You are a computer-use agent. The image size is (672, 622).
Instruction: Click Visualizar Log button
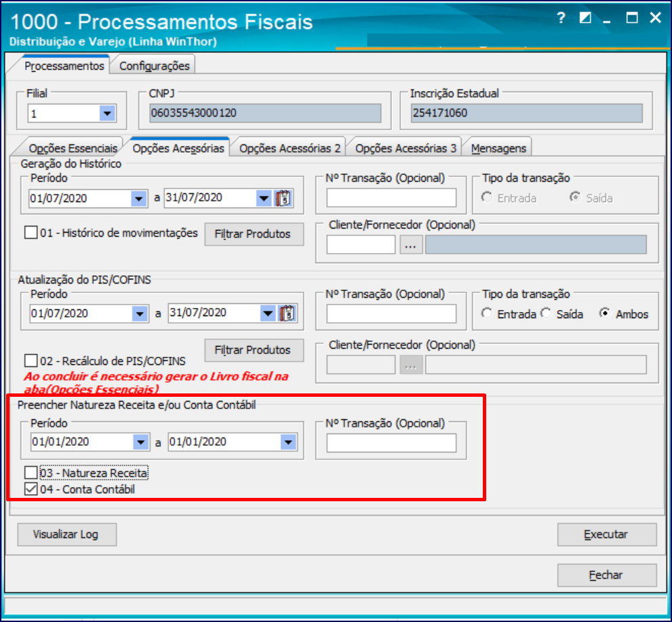point(67,534)
